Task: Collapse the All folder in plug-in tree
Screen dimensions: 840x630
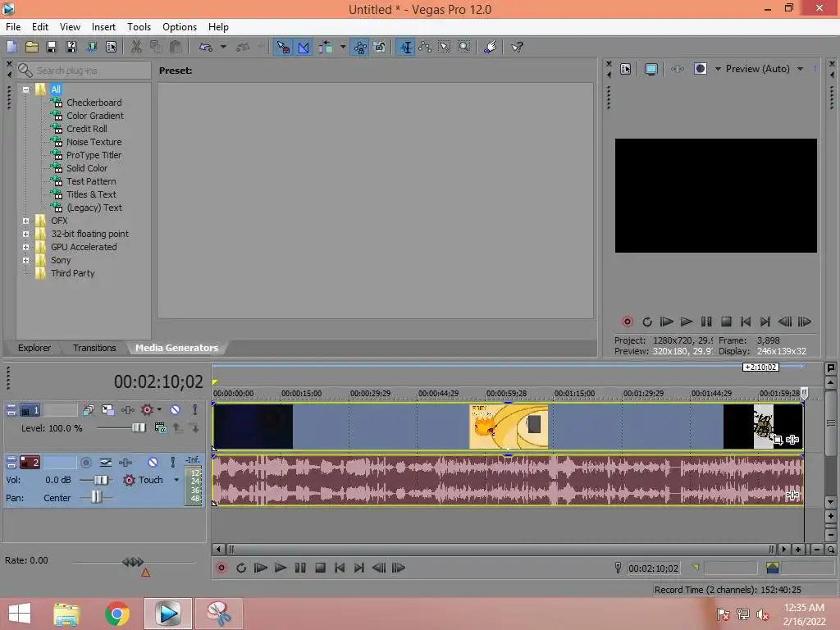Action: [x=25, y=89]
